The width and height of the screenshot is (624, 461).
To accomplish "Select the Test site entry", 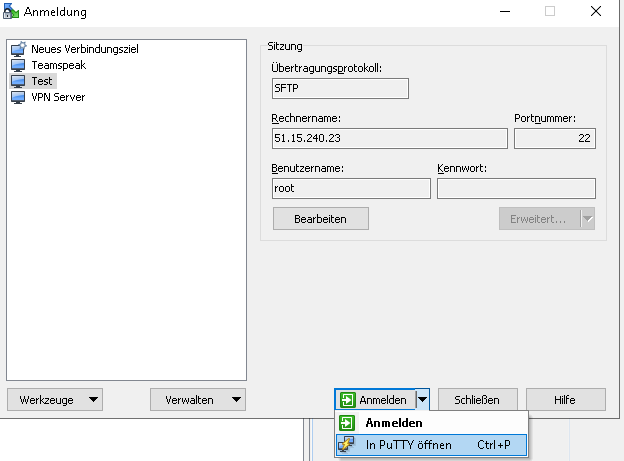I will tap(42, 81).
